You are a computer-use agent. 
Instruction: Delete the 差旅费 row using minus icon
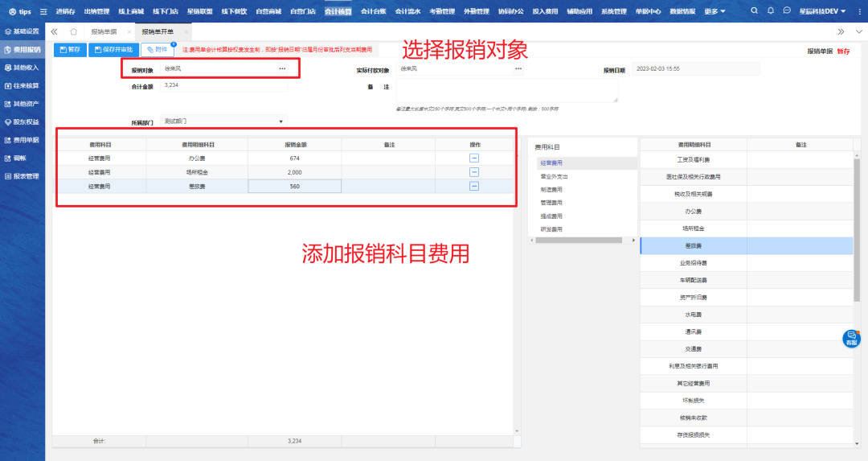point(474,186)
